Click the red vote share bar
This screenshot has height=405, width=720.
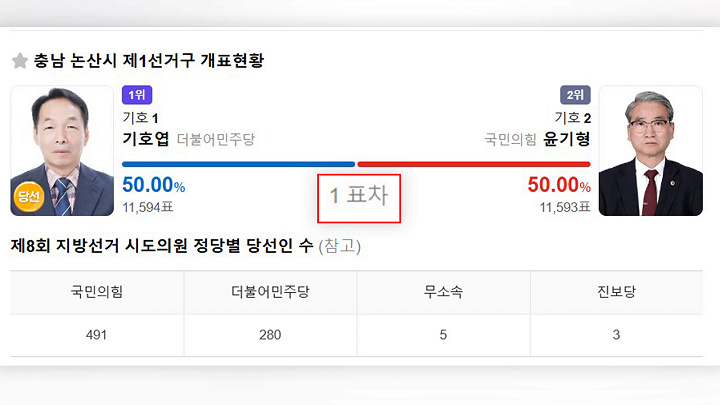474,164
